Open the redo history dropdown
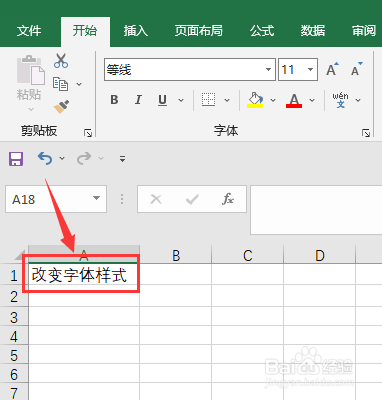382x400 pixels. (x=101, y=159)
